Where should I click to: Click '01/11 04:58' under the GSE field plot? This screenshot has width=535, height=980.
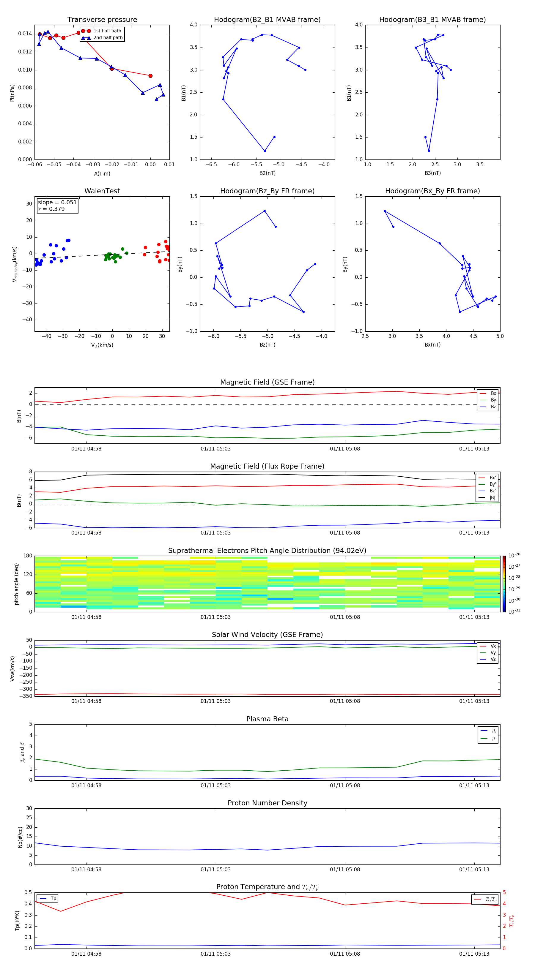coord(86,449)
